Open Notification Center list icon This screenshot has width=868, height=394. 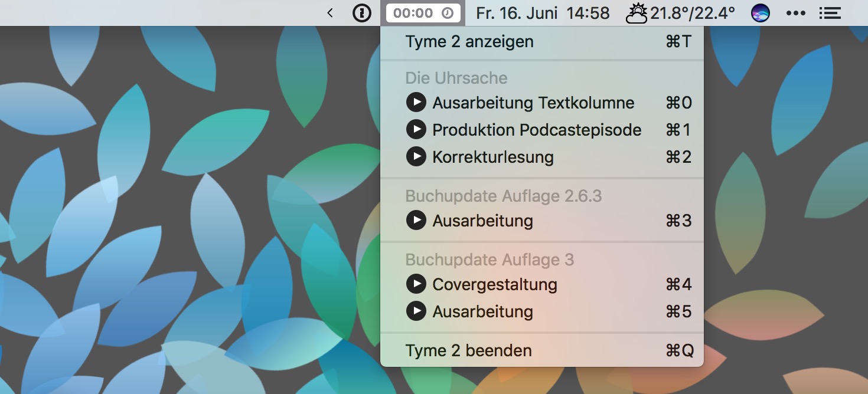pos(830,13)
